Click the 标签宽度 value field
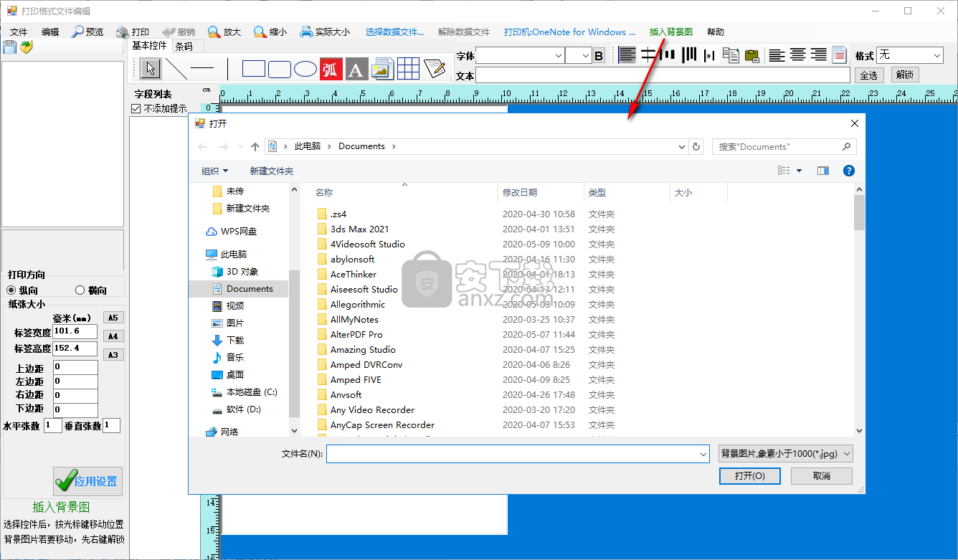Viewport: 958px width, 560px height. [x=75, y=331]
